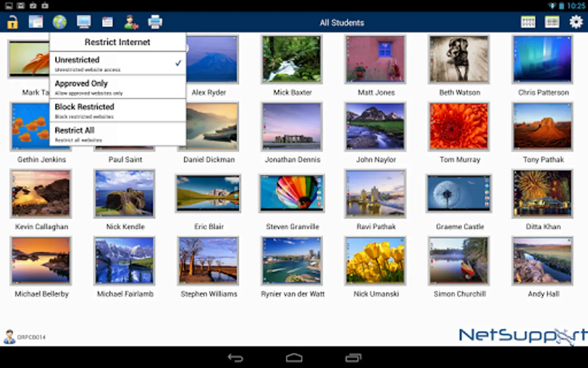Open status bar clock showing 10:25
The height and width of the screenshot is (368, 588).
tap(576, 6)
